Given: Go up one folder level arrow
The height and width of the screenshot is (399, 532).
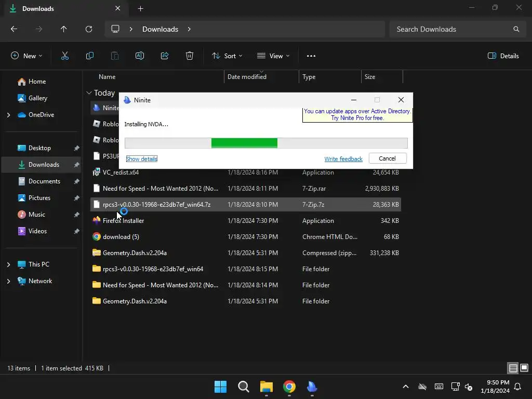Looking at the screenshot, I should 64,29.
